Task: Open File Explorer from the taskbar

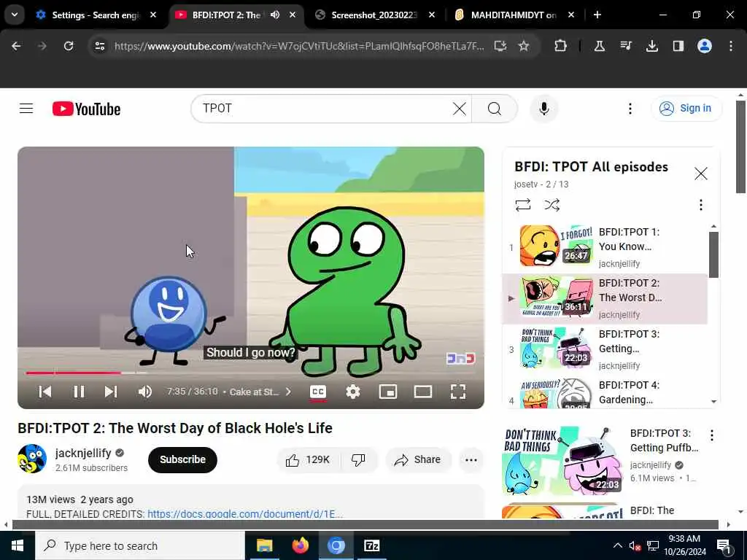Action: click(264, 545)
